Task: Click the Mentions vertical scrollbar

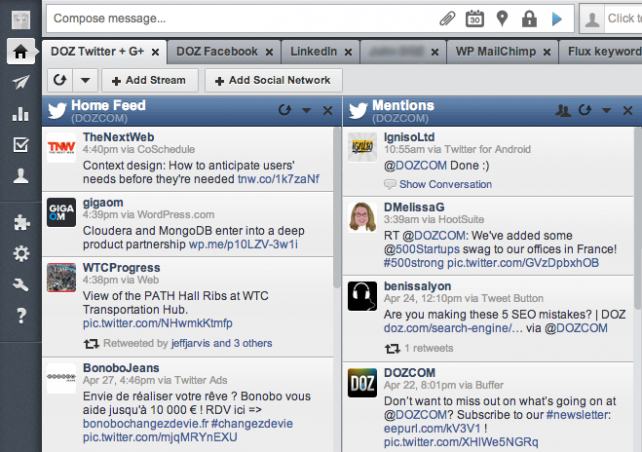Action: 638,219
